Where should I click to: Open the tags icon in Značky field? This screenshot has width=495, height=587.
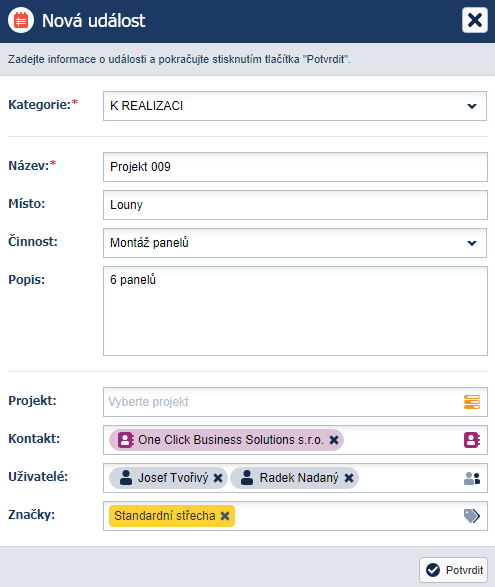coord(472,516)
